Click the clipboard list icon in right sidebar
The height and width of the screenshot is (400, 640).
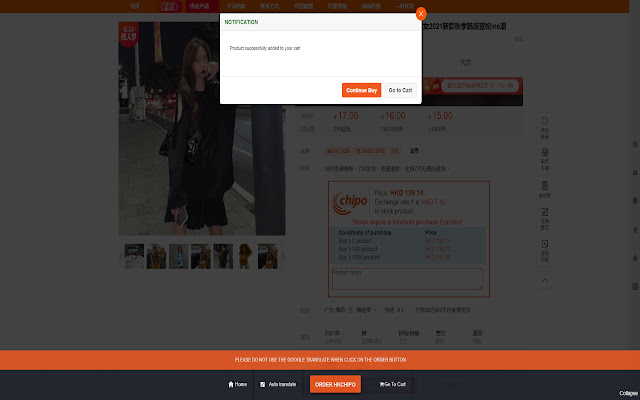[544, 185]
